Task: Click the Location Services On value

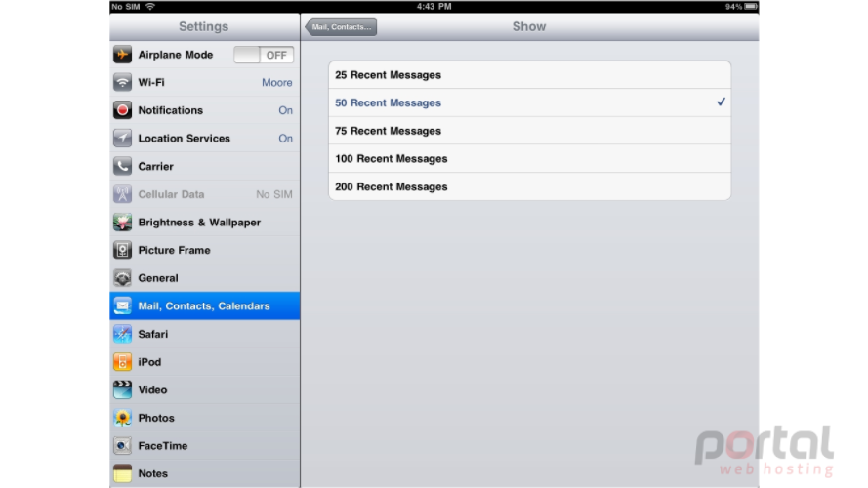Action: (286, 139)
